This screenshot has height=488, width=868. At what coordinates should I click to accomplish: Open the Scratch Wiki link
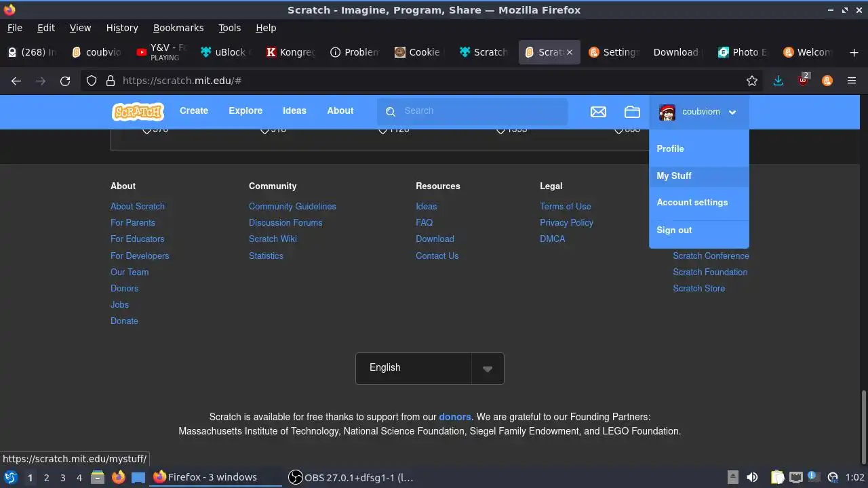tap(273, 239)
